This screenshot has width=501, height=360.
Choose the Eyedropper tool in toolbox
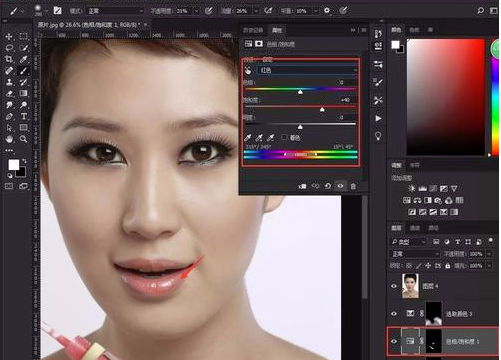coord(24,59)
